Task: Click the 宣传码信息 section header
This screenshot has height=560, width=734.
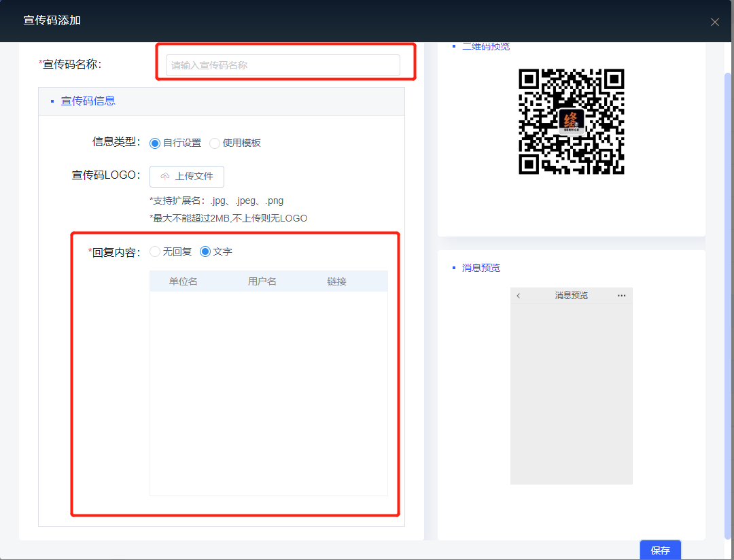Action: click(x=88, y=101)
